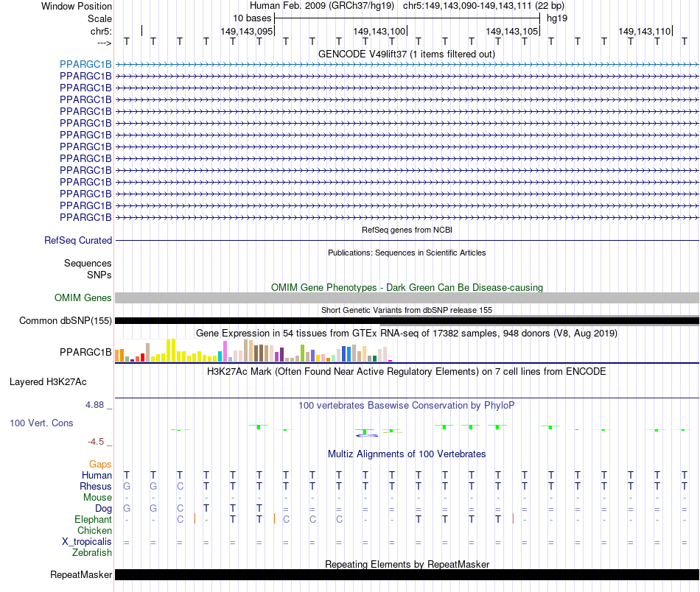700x592 pixels.
Task: Open Publications: Sequences in Scientific Articles title
Action: pos(407,253)
